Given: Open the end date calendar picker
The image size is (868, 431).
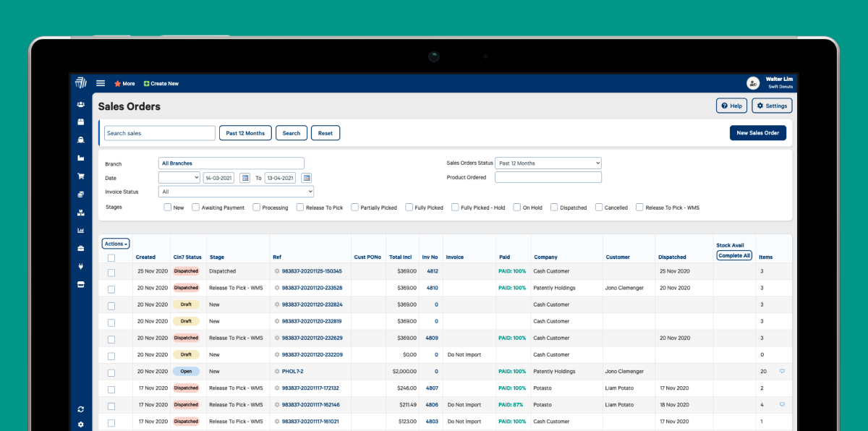Looking at the screenshot, I should 307,178.
